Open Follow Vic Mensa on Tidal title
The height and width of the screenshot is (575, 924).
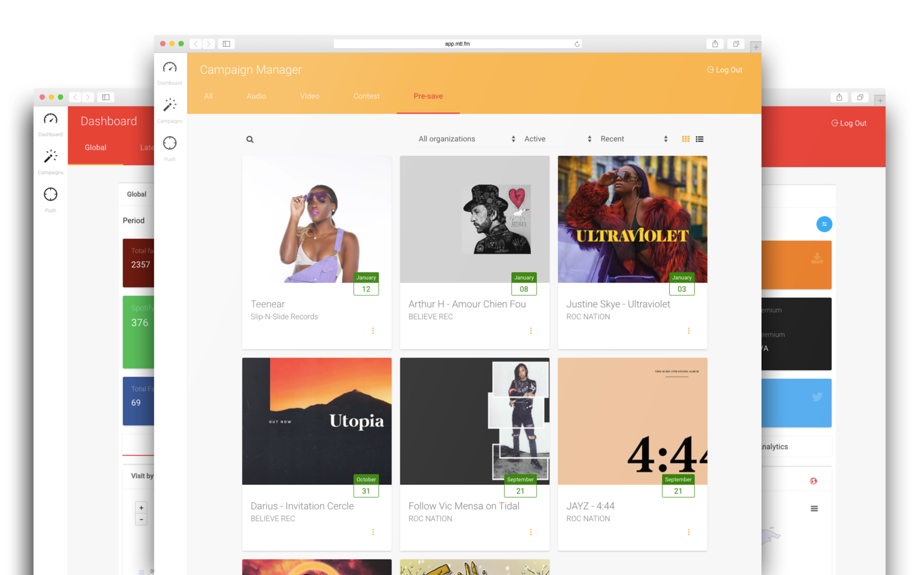(x=464, y=506)
